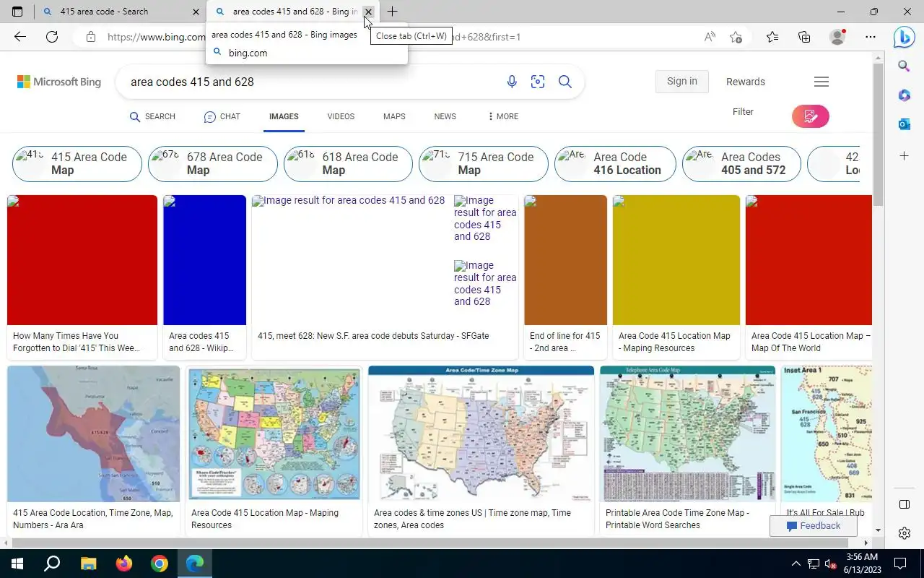Open visual search camera icon
Viewport: 924px width, 578px height.
[x=538, y=82]
